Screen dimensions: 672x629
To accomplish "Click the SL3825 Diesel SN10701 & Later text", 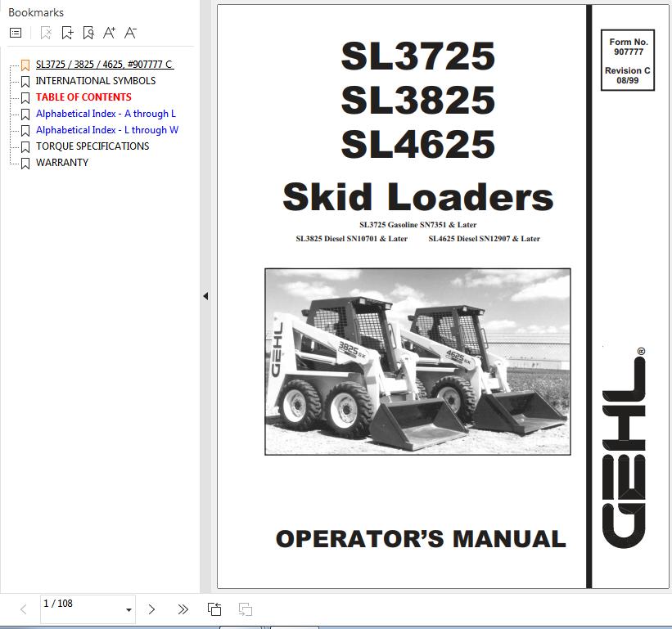I will (351, 239).
